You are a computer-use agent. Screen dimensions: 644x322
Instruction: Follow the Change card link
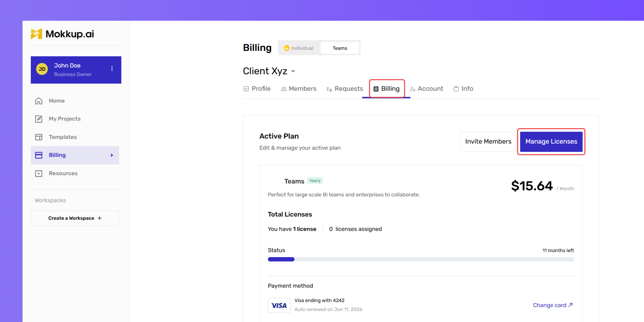point(553,305)
